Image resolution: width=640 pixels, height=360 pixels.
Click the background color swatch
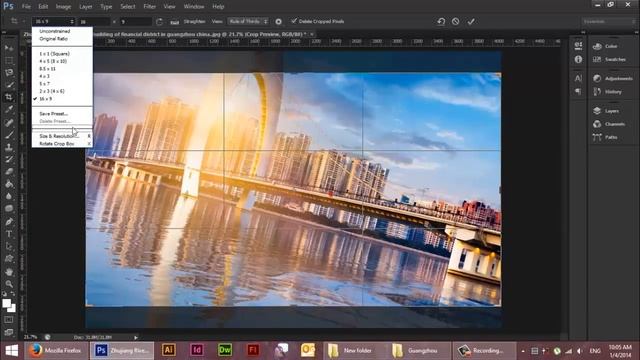pos(13,309)
